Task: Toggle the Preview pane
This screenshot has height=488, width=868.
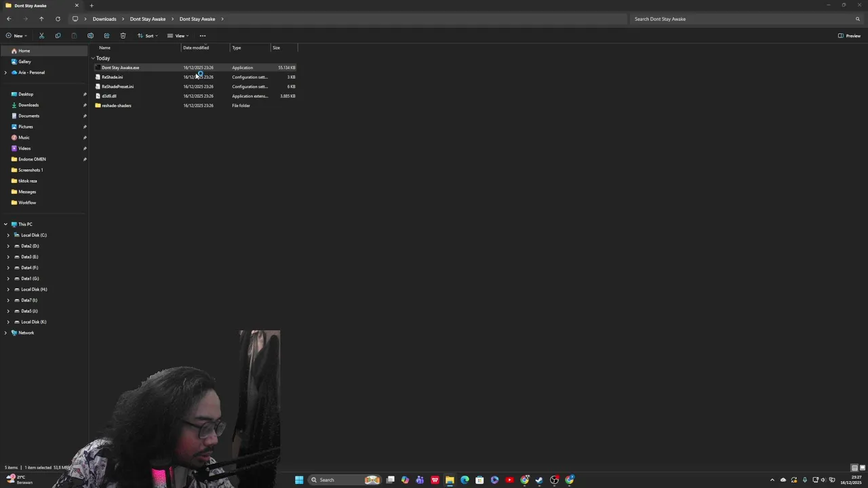Action: point(850,36)
